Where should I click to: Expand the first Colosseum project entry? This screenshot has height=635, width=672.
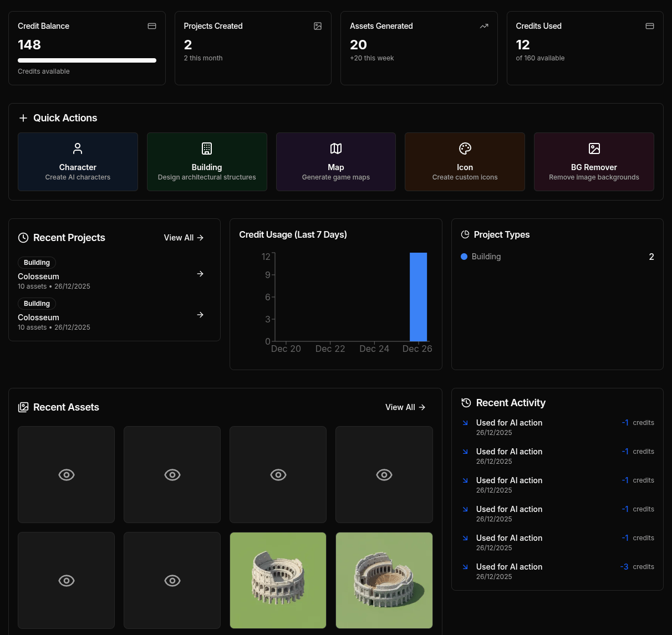pos(200,274)
